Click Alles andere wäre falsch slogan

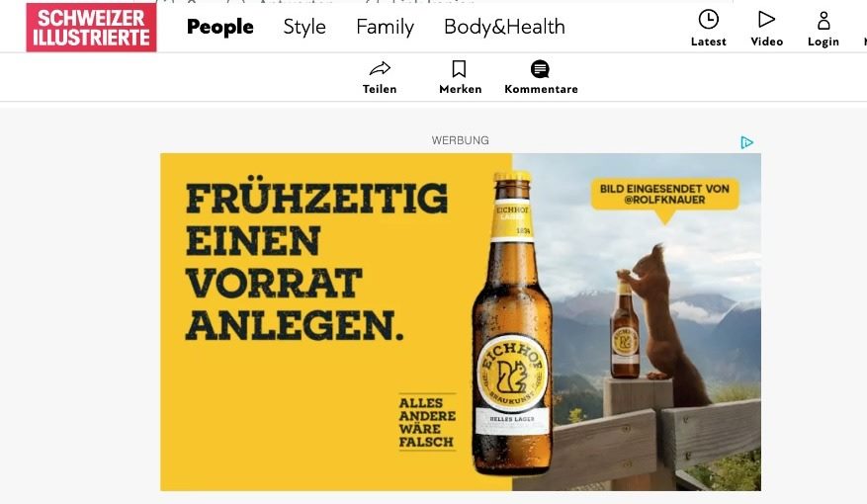click(x=427, y=422)
